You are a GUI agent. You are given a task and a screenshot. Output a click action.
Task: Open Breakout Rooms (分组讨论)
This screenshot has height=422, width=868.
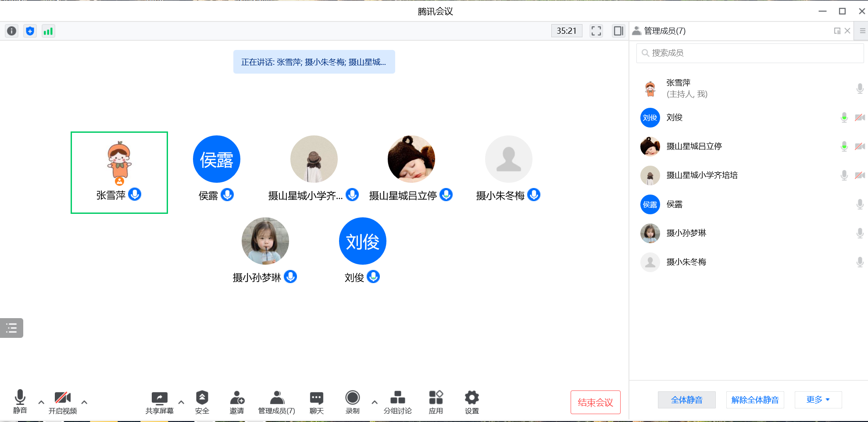tap(397, 402)
